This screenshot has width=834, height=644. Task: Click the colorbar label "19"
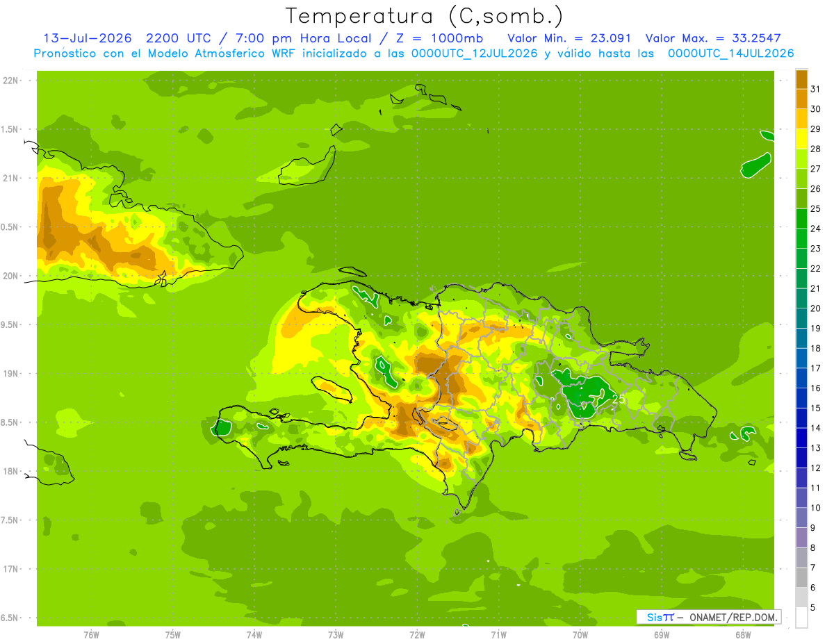coord(815,328)
